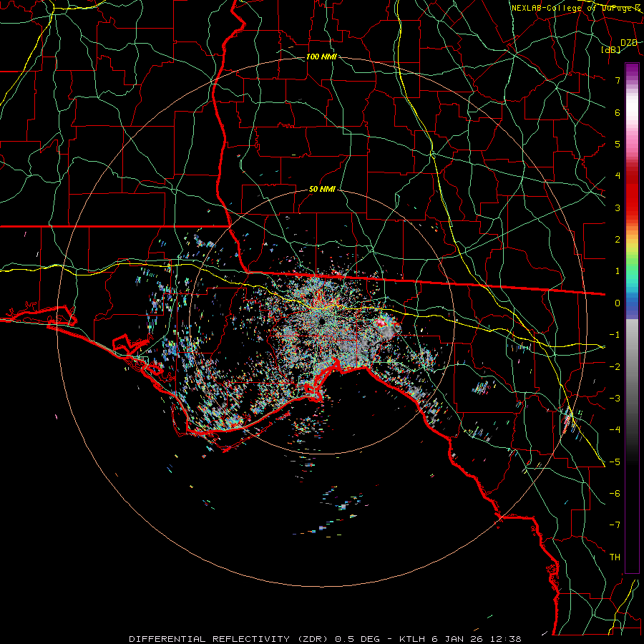Click the ZDR color scale bar
Screen dimensions: 644x644
[632, 318]
